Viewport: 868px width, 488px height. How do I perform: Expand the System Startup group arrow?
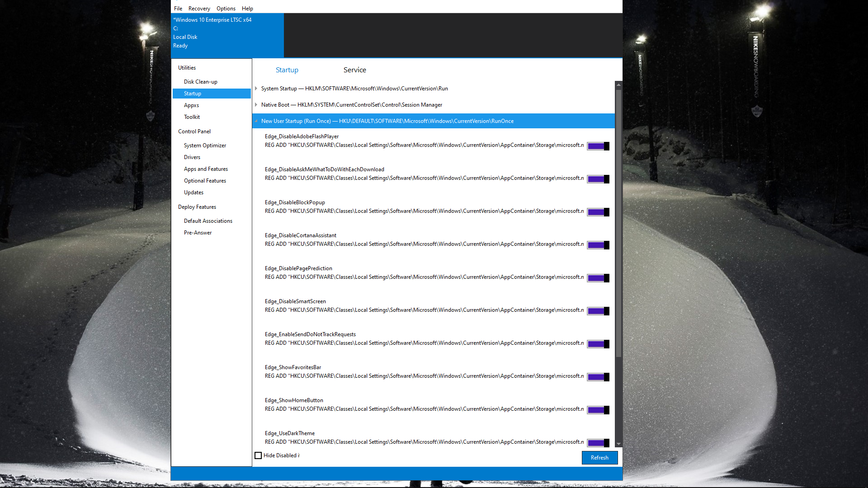coord(256,89)
